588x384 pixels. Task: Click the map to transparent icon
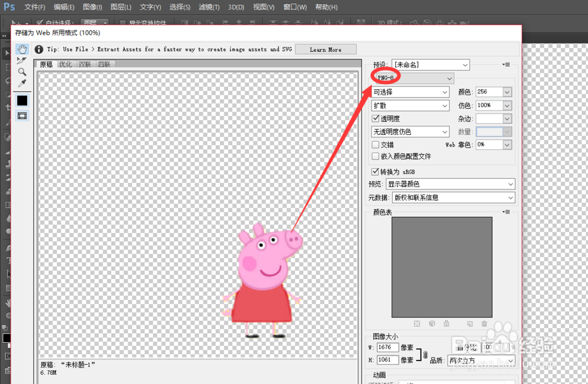pos(417,323)
